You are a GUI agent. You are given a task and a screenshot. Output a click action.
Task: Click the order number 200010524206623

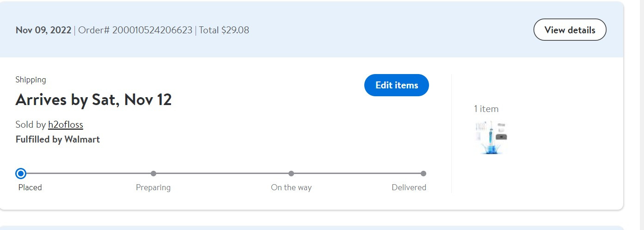click(x=152, y=30)
